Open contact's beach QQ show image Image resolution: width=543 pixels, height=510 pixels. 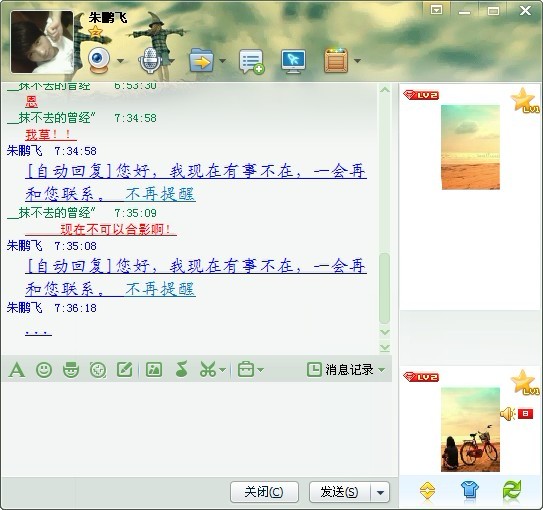point(470,147)
